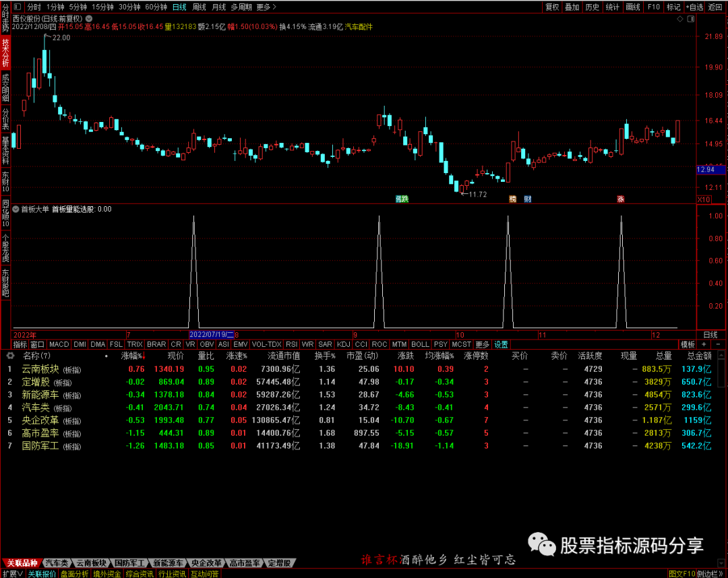Click the 循跌 event marker on chart

click(402, 199)
